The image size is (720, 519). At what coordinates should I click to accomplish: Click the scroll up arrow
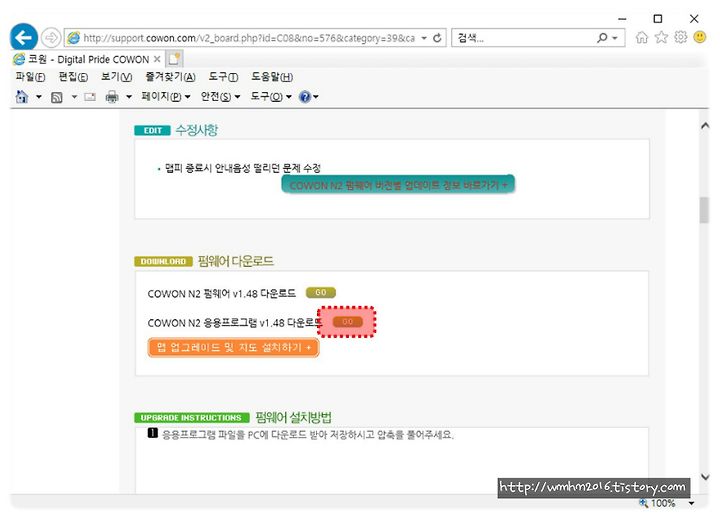tap(705, 126)
